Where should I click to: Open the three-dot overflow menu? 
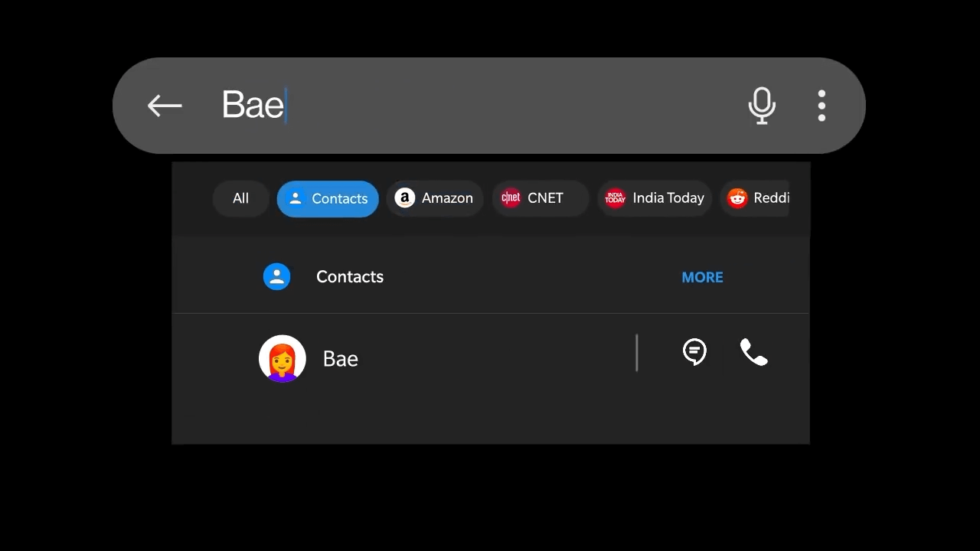pyautogui.click(x=822, y=106)
